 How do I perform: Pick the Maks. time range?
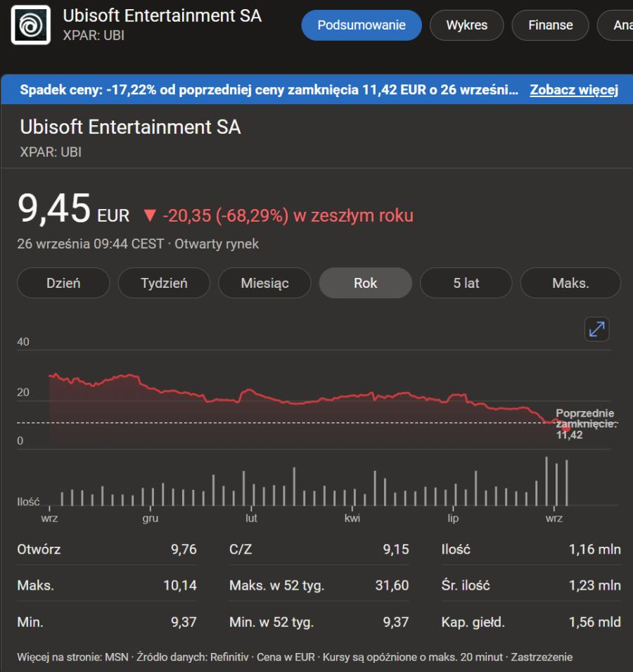(x=570, y=283)
